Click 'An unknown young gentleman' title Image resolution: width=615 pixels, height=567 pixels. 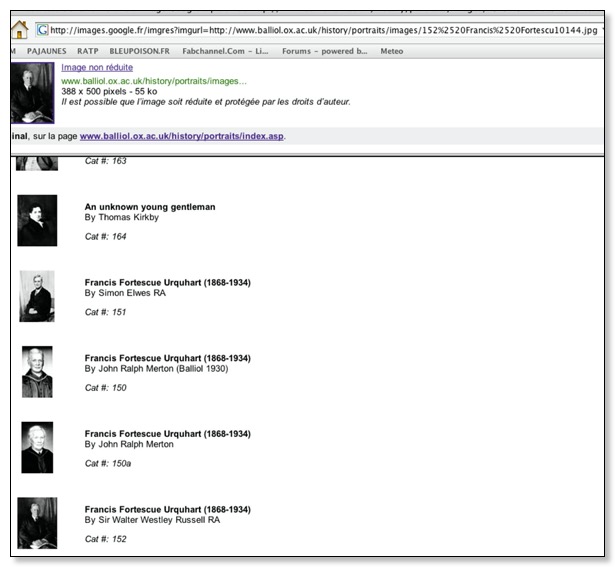pos(150,207)
